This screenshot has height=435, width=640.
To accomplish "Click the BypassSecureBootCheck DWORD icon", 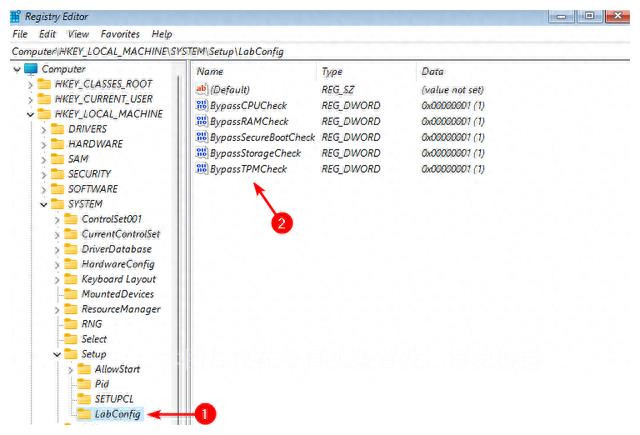I will (x=202, y=137).
